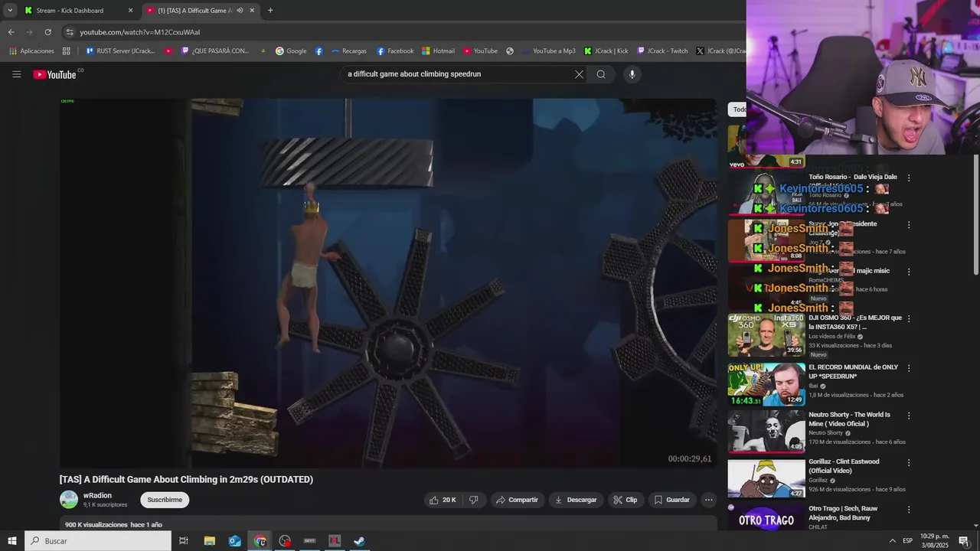
Task: Select the Todo filter chip
Action: (x=737, y=109)
